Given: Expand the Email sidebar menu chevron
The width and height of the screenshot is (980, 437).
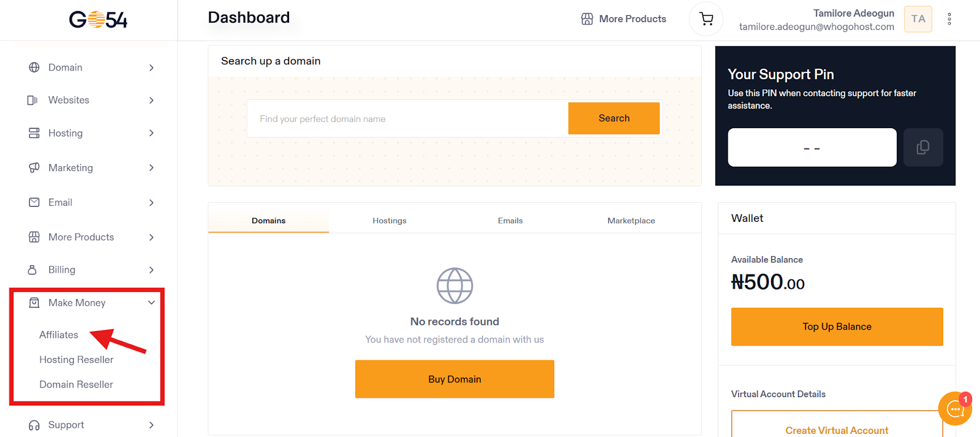Looking at the screenshot, I should pyautogui.click(x=151, y=202).
